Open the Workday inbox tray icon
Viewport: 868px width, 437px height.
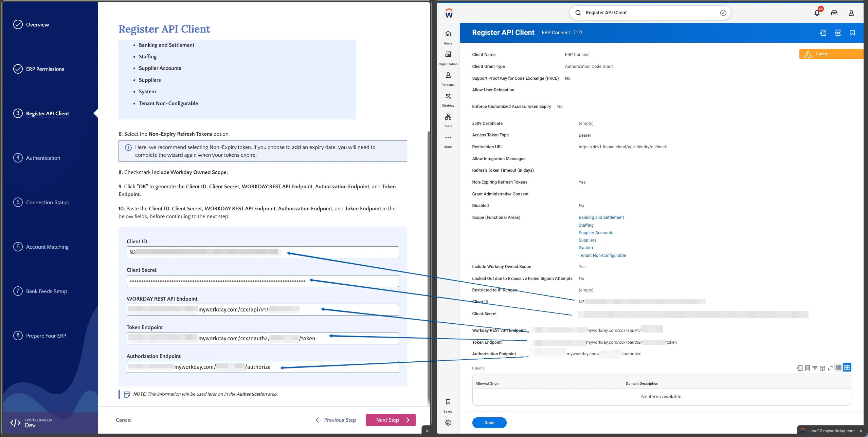click(x=834, y=13)
